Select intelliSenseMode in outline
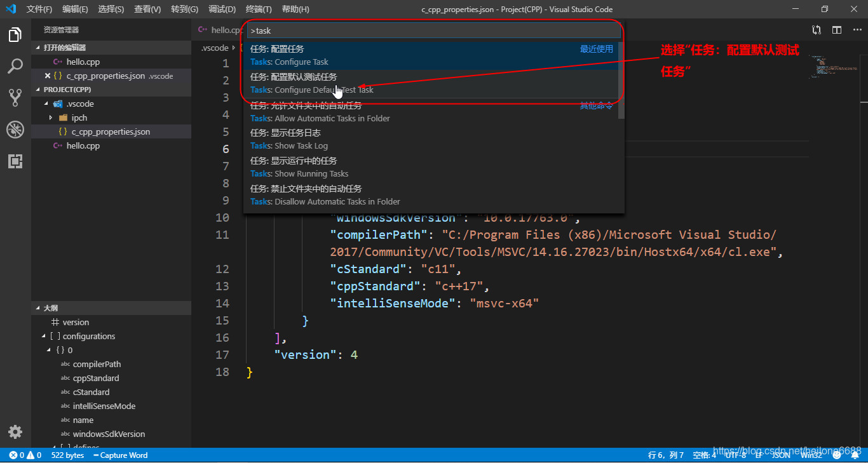Screen dimensions: 868x463 (x=104, y=406)
